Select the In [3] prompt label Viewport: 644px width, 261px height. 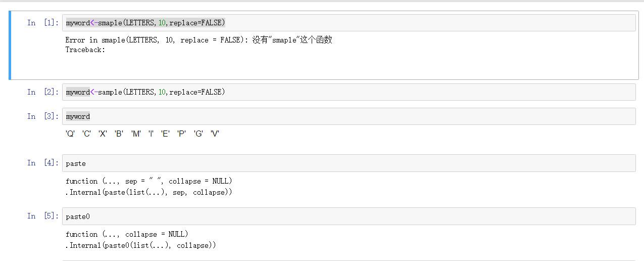[x=43, y=116]
